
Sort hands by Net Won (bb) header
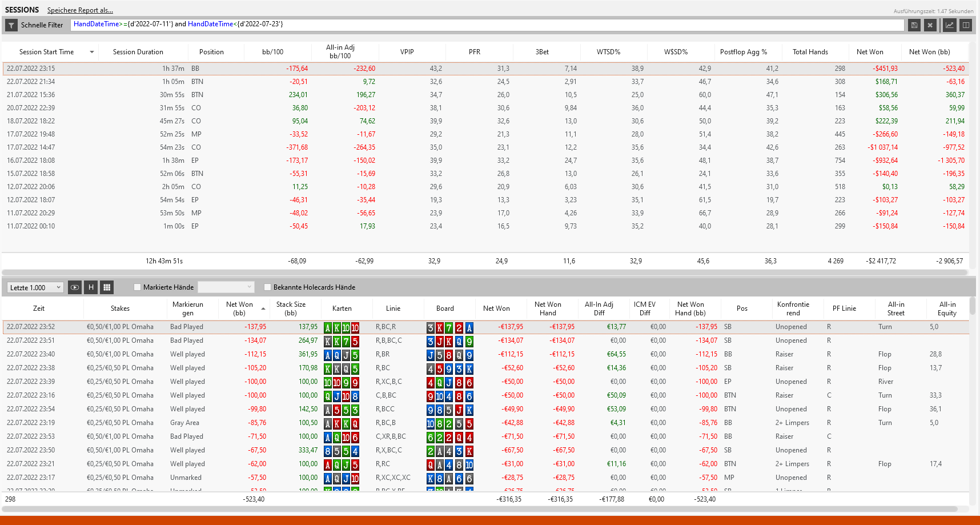[239, 308]
